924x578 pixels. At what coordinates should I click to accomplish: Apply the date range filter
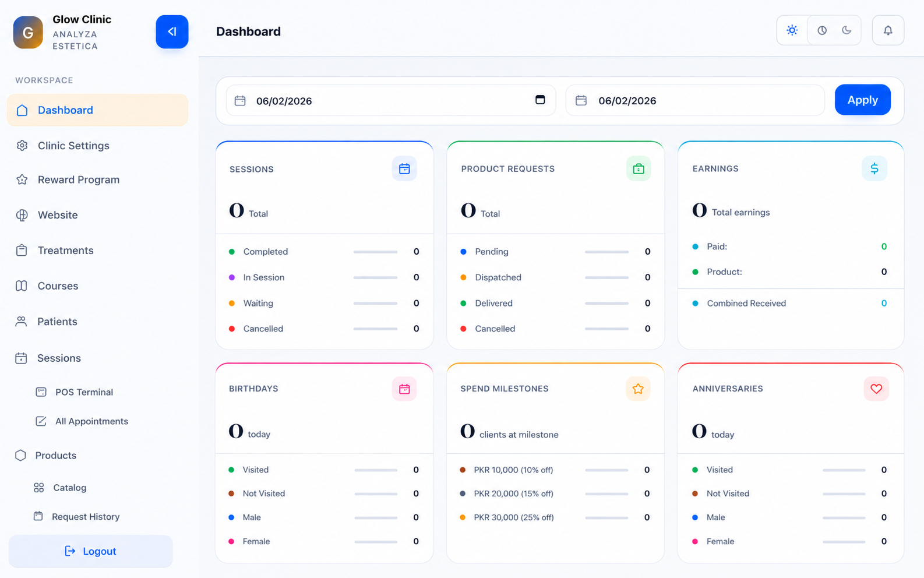click(862, 100)
